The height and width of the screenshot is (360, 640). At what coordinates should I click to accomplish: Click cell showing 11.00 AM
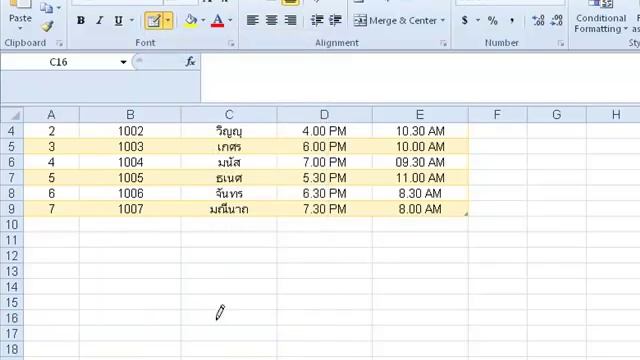[x=420, y=178]
